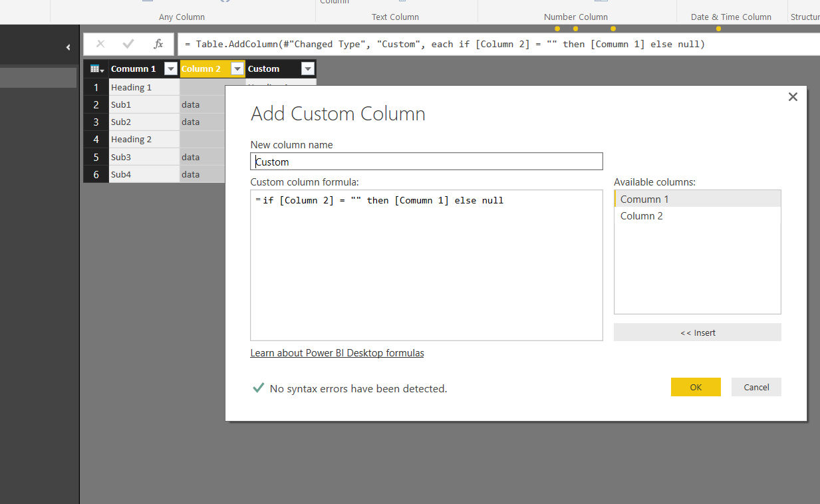Click the Sub3 cell

tap(144, 157)
